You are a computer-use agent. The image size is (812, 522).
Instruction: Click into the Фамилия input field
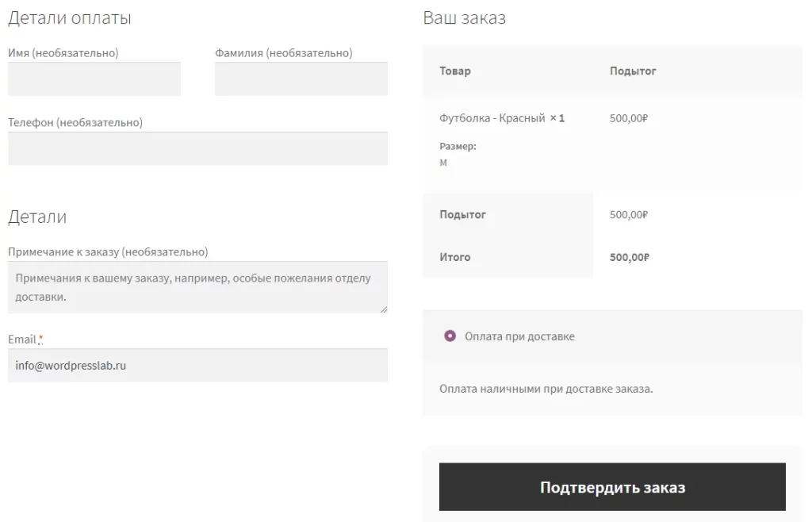[301, 79]
